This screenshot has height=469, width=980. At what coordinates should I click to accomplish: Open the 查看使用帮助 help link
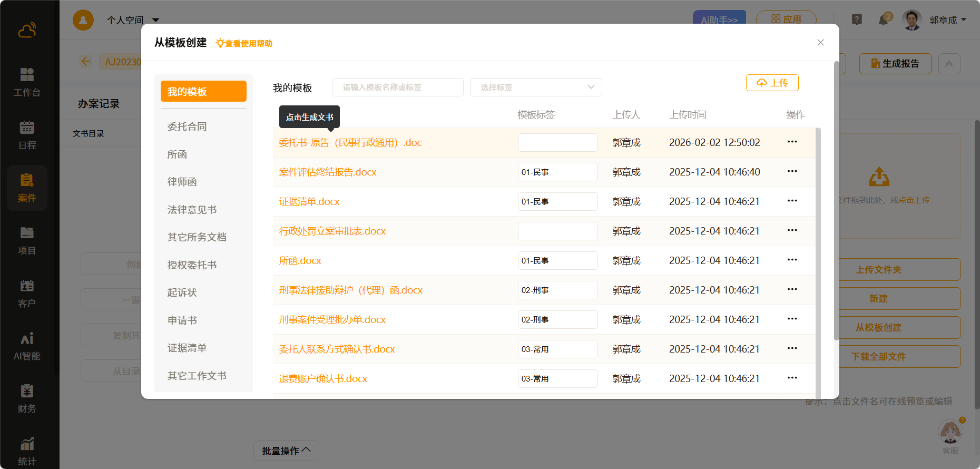(x=244, y=43)
